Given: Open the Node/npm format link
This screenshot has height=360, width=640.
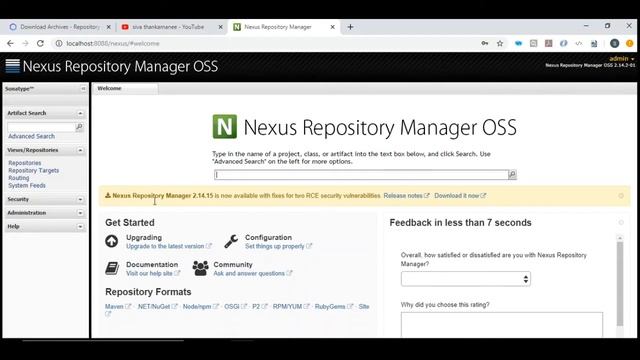Looking at the screenshot, I should point(201,307).
